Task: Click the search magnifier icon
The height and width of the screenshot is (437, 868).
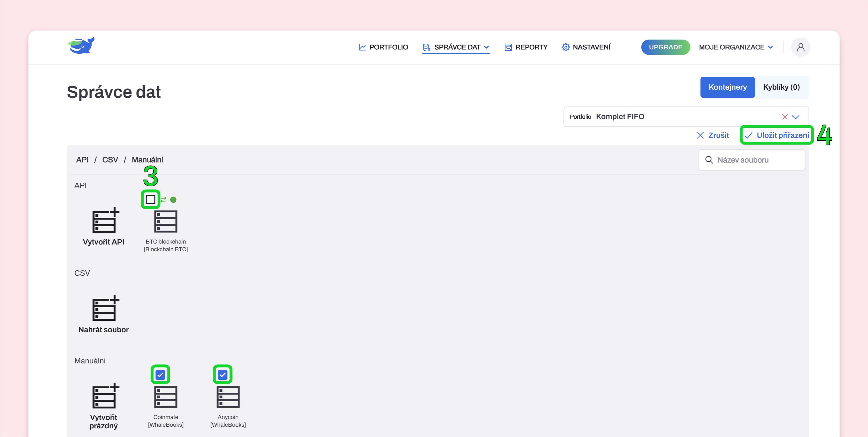Action: [x=709, y=160]
